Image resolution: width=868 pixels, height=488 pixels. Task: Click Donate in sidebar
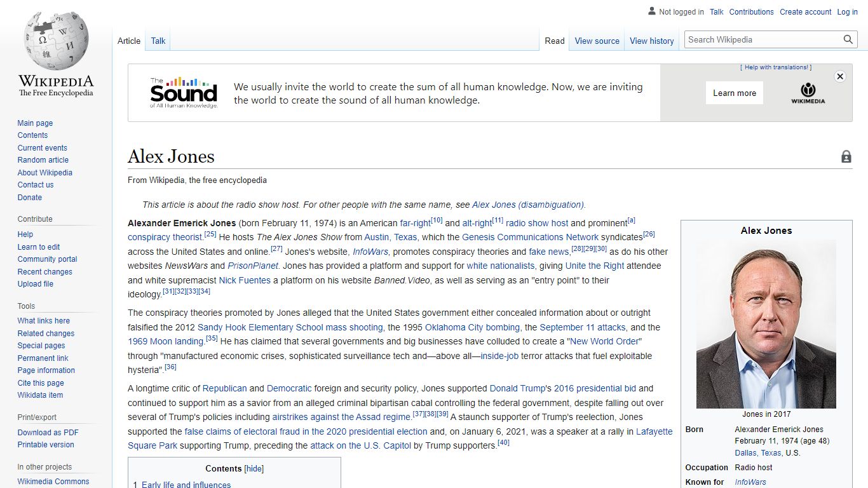click(29, 198)
